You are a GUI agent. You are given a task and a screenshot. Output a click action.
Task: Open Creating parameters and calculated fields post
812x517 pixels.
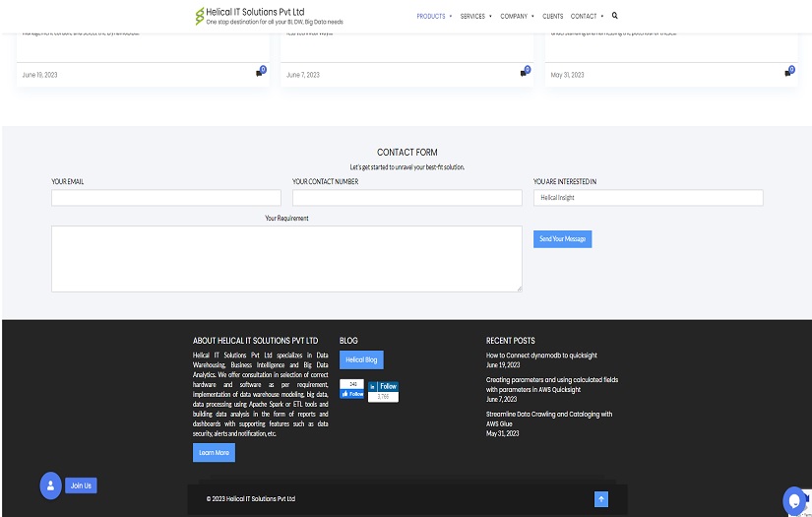click(x=552, y=384)
